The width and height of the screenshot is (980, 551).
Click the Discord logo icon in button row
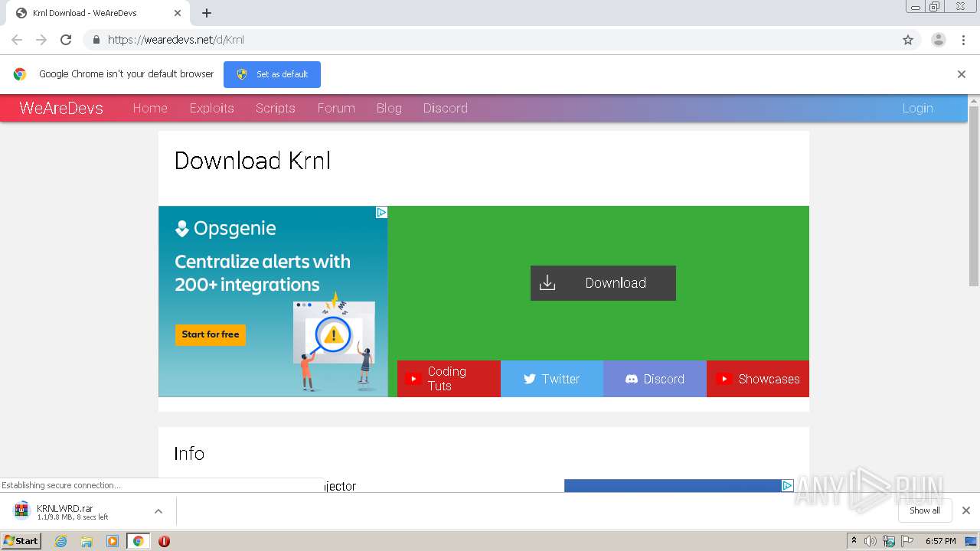[632, 379]
